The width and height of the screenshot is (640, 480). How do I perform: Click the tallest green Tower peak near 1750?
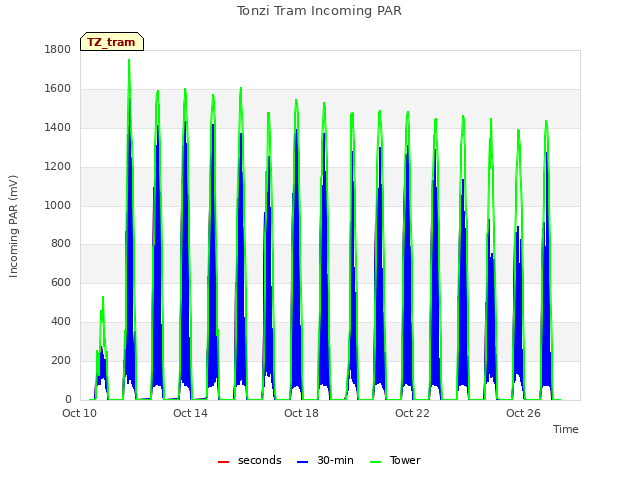(129, 60)
